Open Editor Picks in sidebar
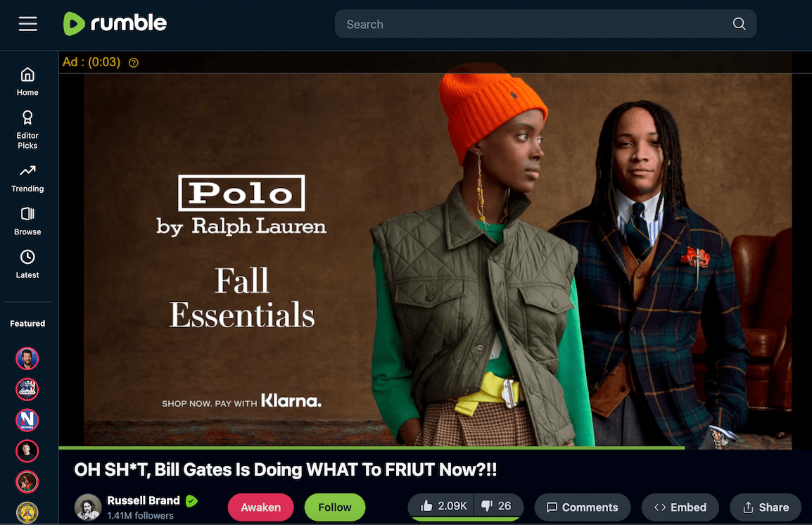The width and height of the screenshot is (812, 525). tap(27, 130)
